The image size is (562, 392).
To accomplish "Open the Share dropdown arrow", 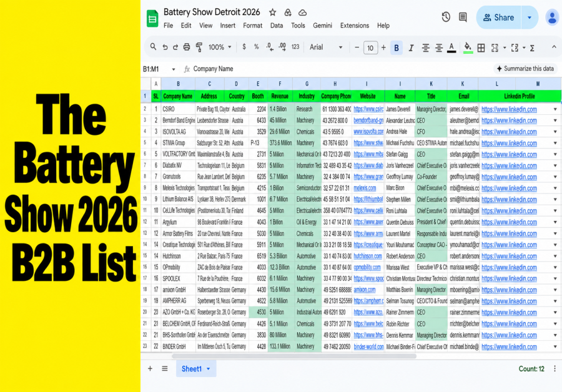I will [x=530, y=17].
